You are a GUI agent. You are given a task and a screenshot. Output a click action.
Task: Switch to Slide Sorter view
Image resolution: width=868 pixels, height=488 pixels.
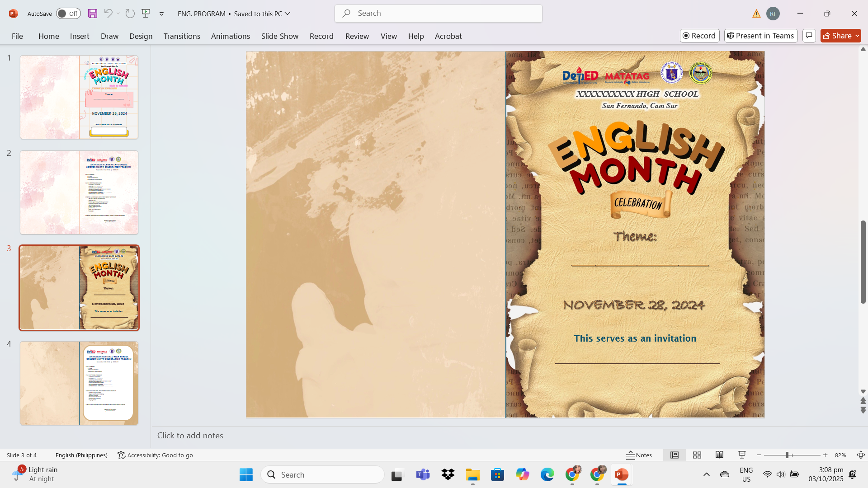(x=697, y=455)
